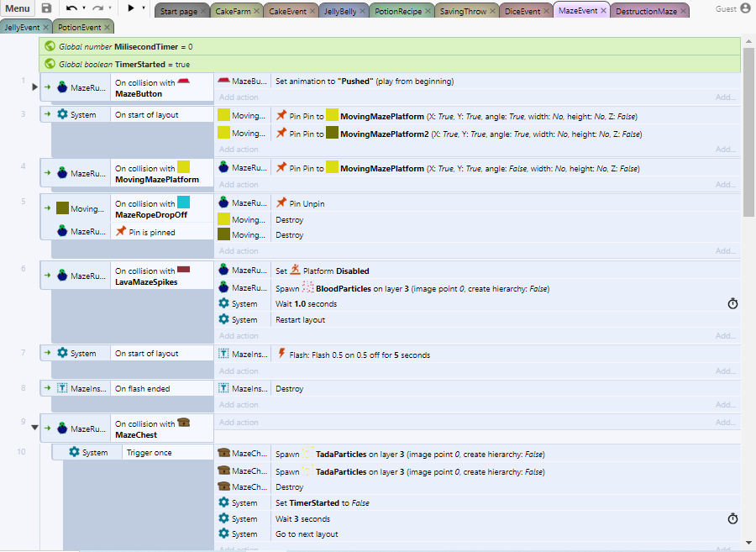The height and width of the screenshot is (552, 756).
Task: Click 'Add action' under Set animation Pushed
Action: 239,97
